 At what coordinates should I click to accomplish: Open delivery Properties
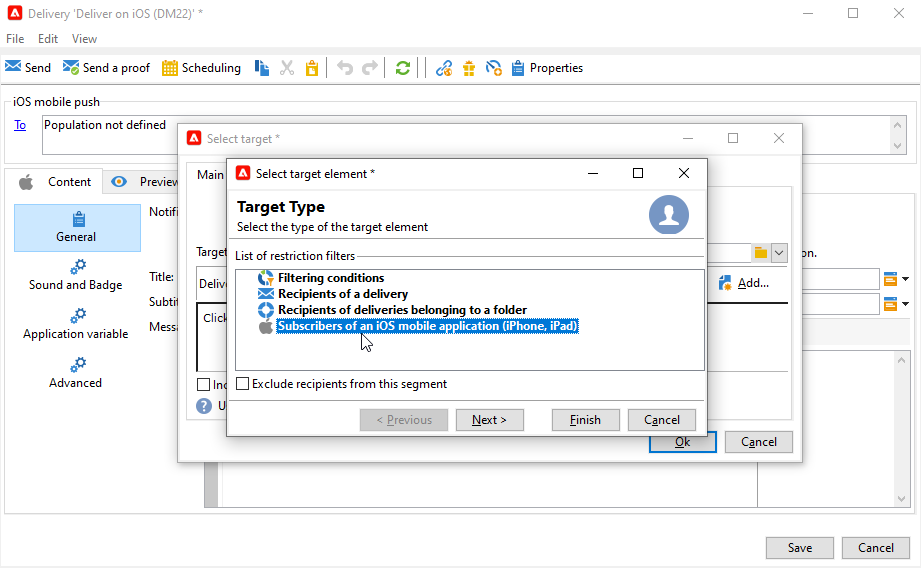(547, 68)
